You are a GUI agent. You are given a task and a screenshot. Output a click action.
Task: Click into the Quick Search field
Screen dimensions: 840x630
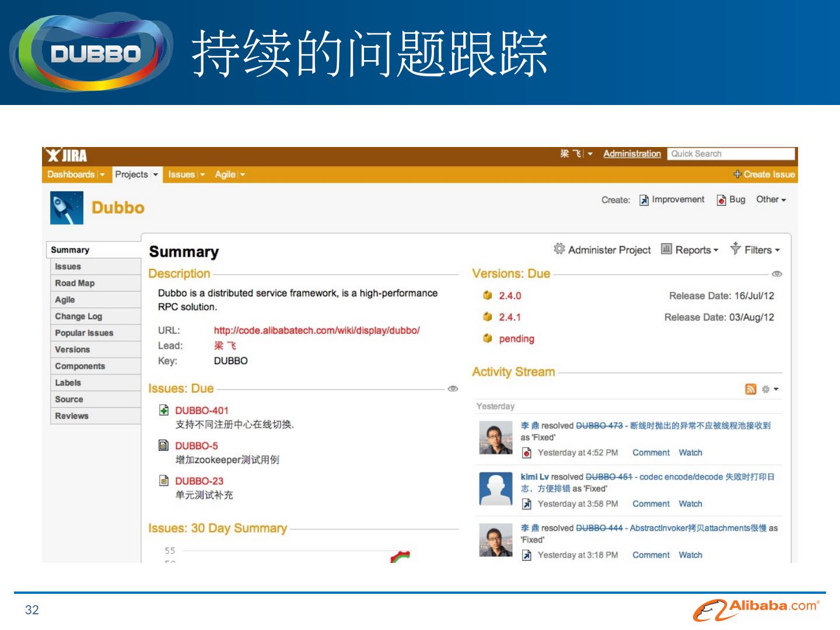tap(731, 154)
